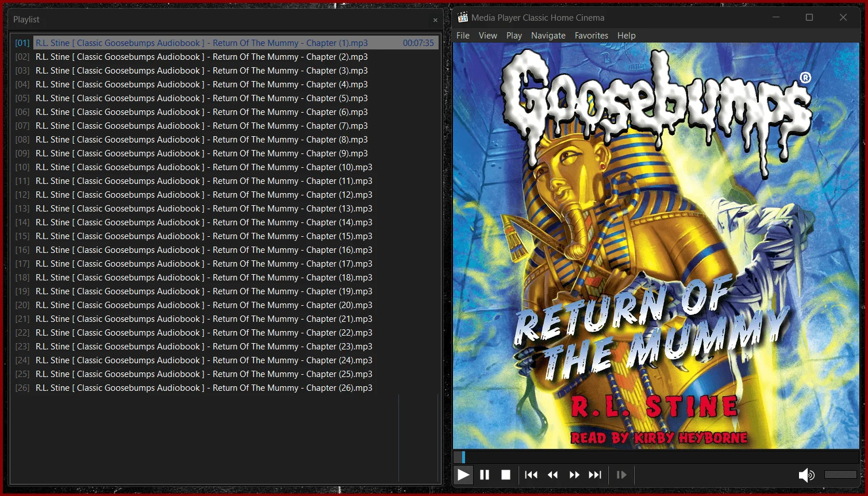
Task: Click the rewind (decrease speed) icon
Action: [x=553, y=475]
